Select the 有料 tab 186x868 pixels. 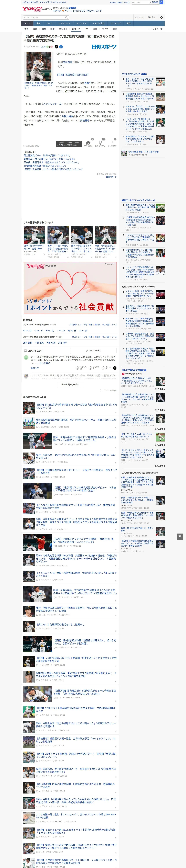[128, 23]
